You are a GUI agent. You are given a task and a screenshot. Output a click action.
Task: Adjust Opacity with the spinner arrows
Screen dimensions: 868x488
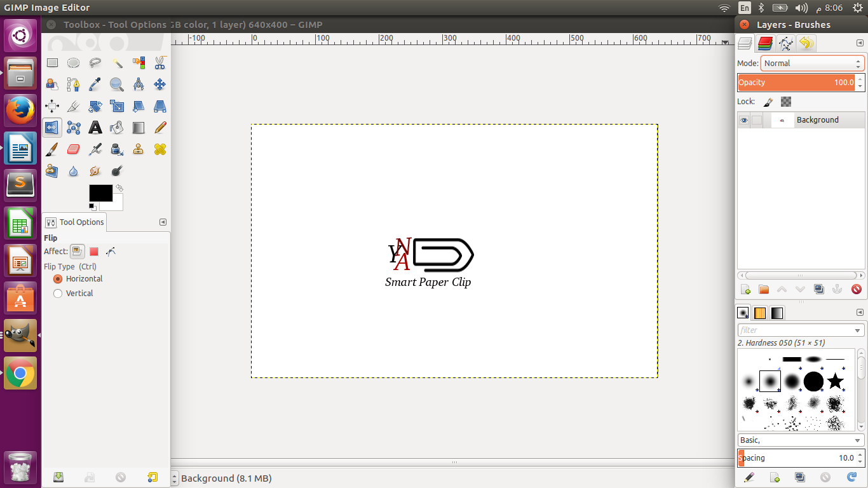point(860,83)
